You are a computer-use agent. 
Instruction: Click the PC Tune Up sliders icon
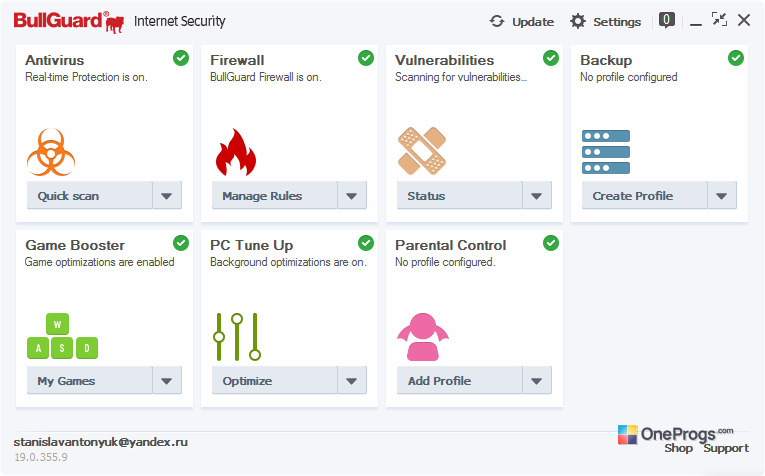(x=237, y=337)
